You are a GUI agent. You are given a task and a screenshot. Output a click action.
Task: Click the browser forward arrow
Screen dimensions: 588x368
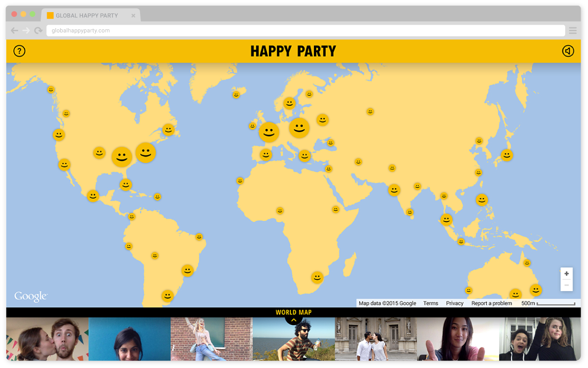coord(26,31)
